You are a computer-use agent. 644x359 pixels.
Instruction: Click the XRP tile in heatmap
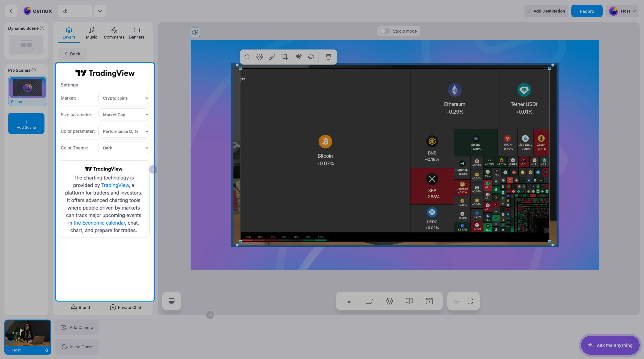[432, 186]
